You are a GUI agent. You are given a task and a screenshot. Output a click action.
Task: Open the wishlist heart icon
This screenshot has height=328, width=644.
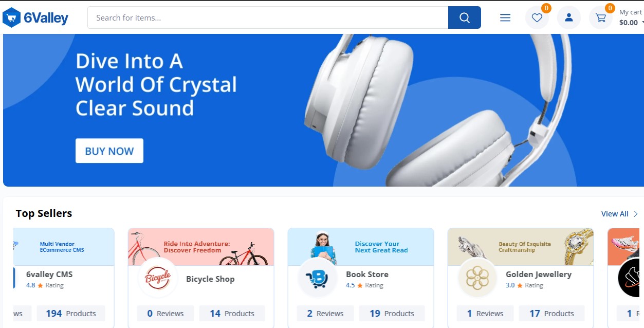click(x=537, y=18)
